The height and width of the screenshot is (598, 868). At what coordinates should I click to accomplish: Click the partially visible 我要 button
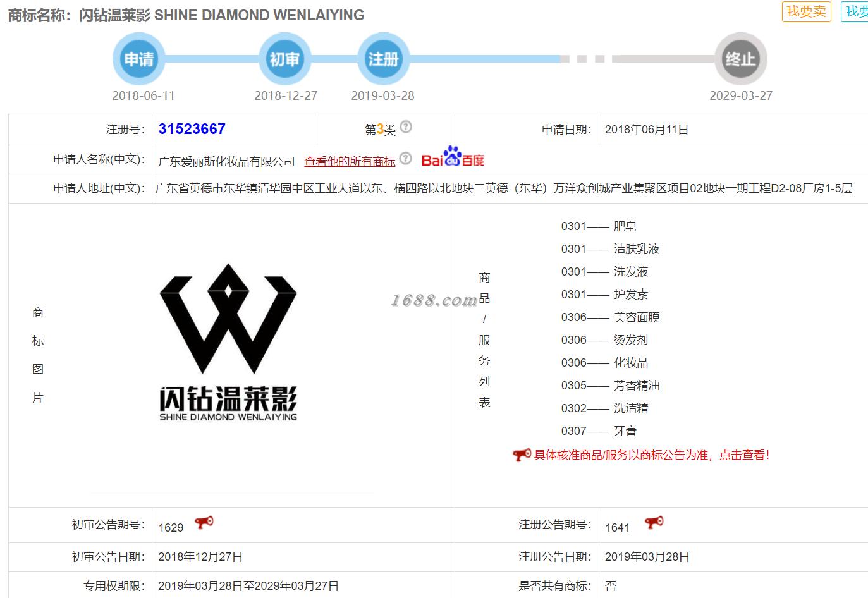tap(855, 11)
